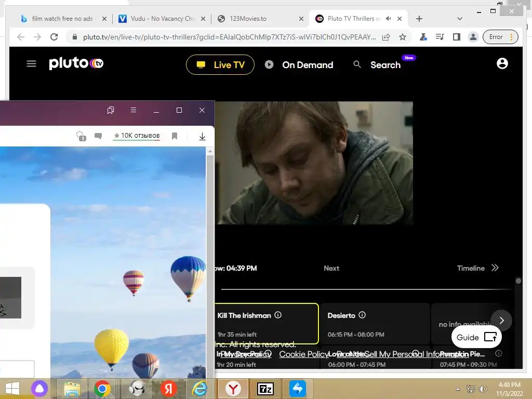Screen dimensions: 532x399
Task: Open the Cookie Policy link
Action: coord(303,354)
